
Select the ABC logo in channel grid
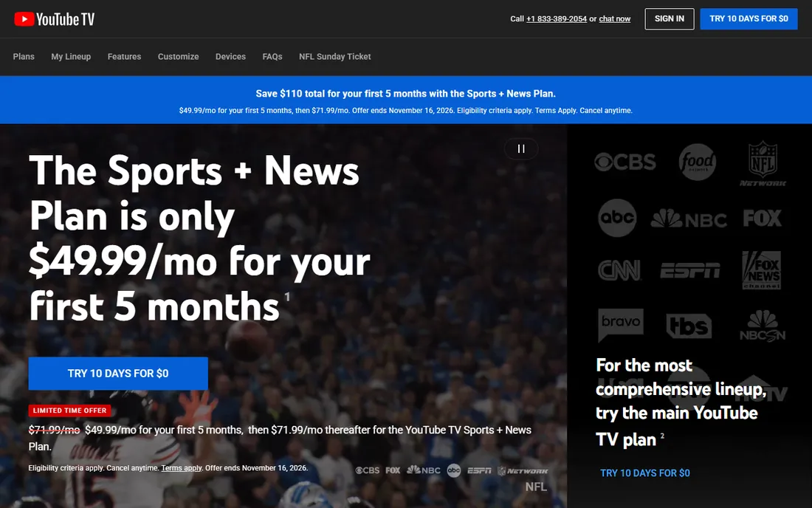[x=617, y=218]
